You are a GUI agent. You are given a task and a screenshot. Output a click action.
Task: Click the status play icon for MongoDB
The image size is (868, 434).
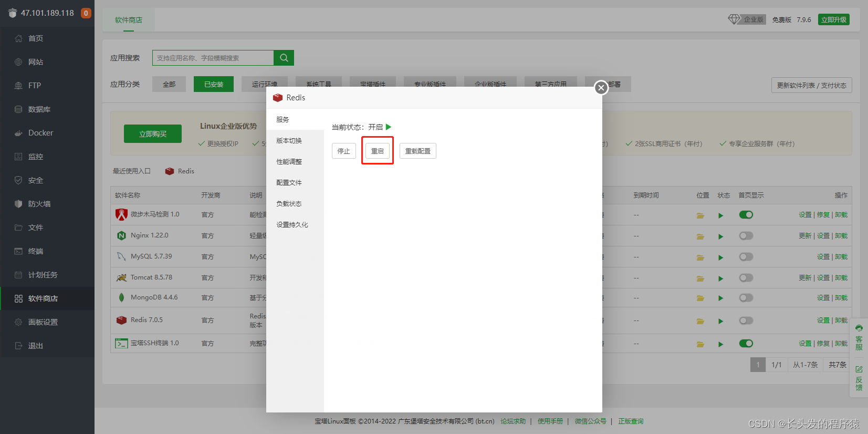click(720, 298)
